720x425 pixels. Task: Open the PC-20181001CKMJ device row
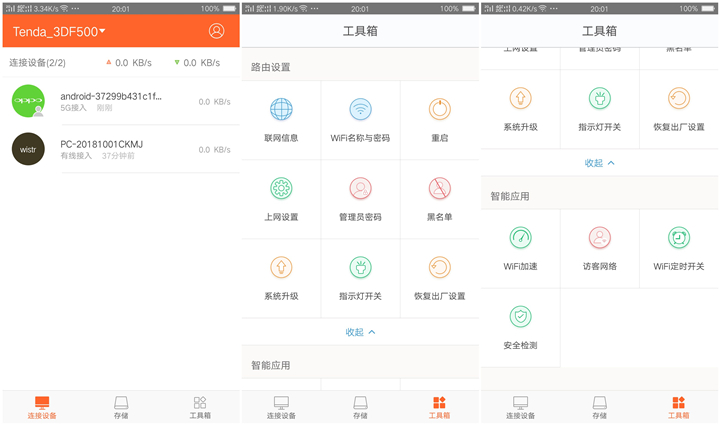tap(121, 149)
